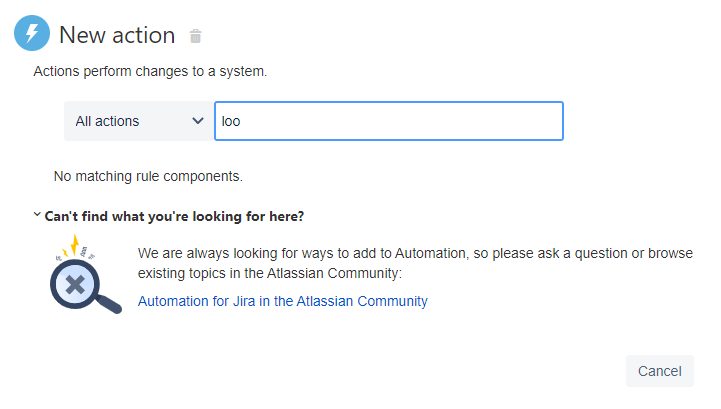Click the chevron arrow beside "All actions"
The width and height of the screenshot is (721, 409).
(x=198, y=121)
